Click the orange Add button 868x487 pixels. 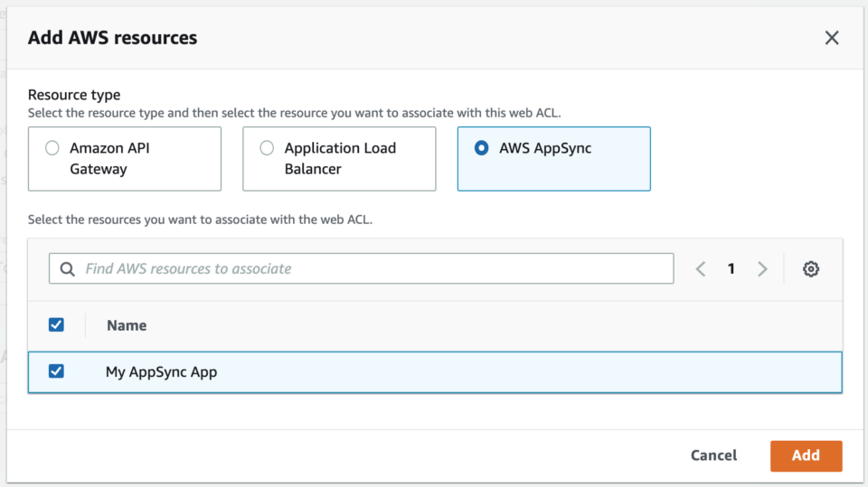click(x=806, y=456)
